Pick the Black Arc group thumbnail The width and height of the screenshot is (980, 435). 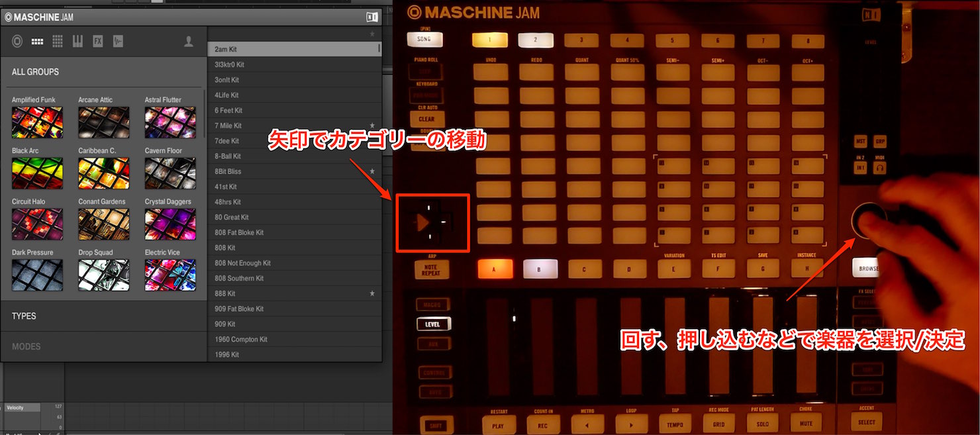click(x=37, y=173)
